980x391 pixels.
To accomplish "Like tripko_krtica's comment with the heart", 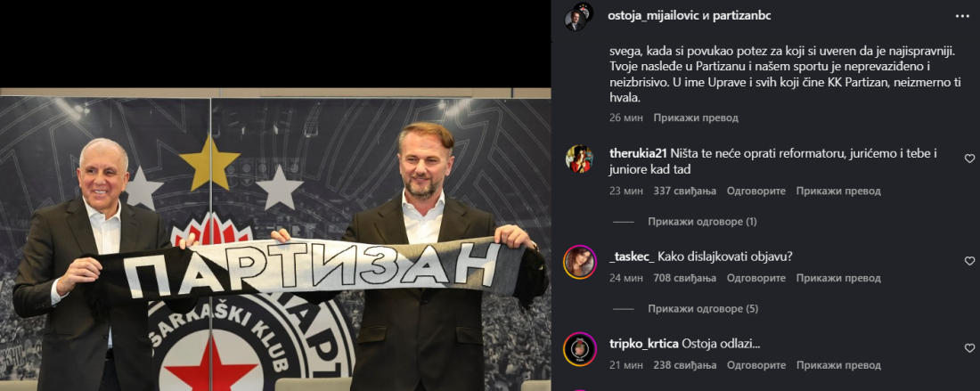I will coord(969,348).
